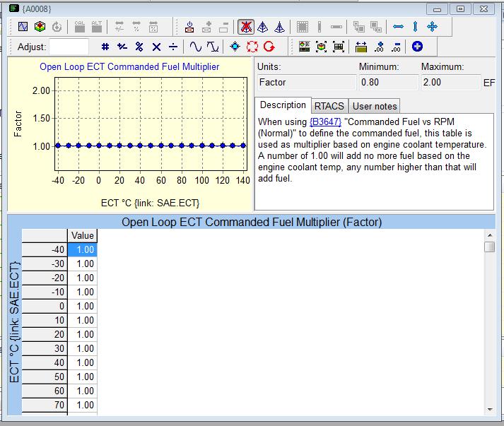Screen dimensions: 504x426
Task: Click the multiply adjust icon
Action: [156, 47]
